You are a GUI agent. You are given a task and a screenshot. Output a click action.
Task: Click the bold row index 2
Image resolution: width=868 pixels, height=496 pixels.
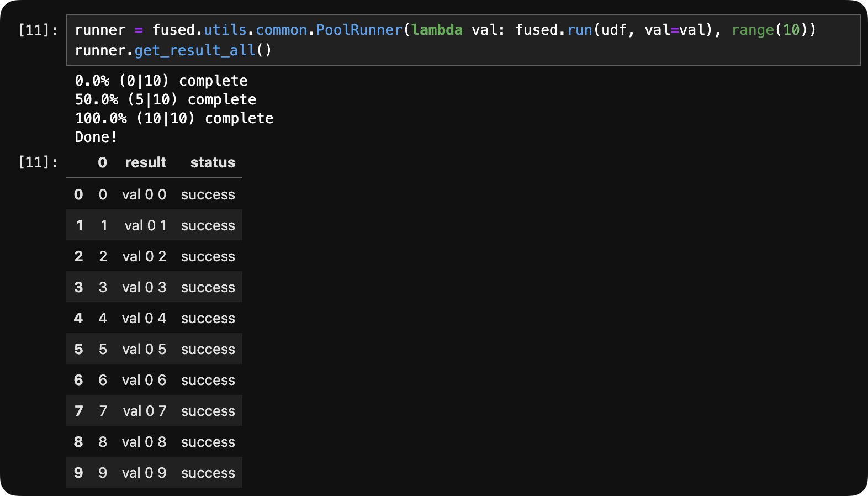click(x=78, y=256)
